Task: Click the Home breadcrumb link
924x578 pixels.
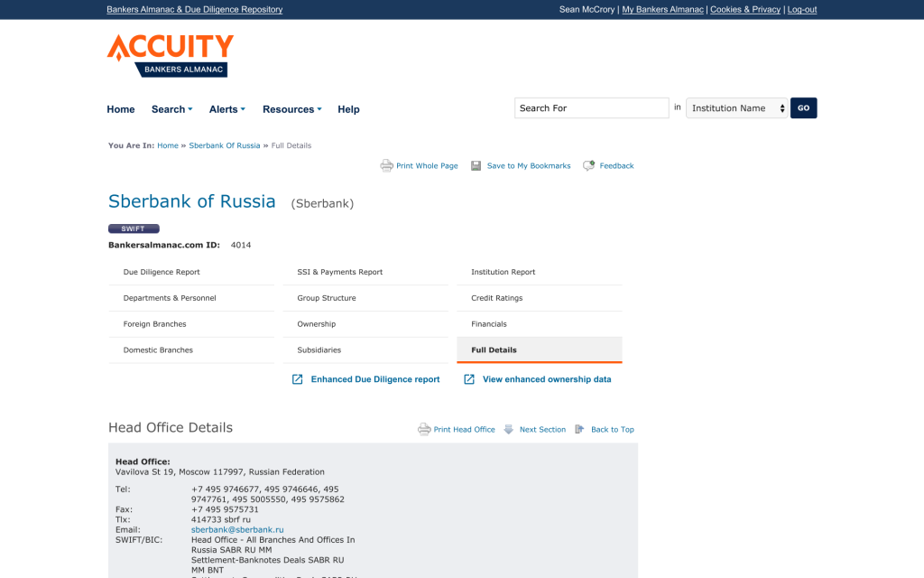Action: coord(168,145)
